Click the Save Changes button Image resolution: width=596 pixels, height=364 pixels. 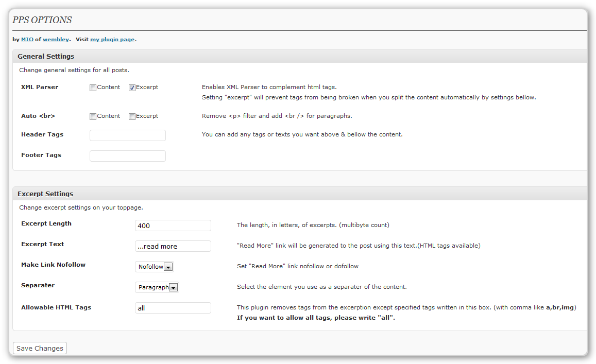tap(40, 348)
